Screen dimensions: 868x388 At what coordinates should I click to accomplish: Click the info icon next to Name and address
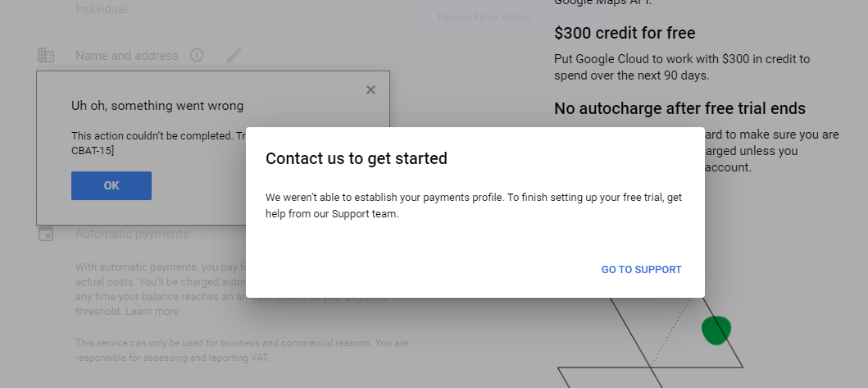point(197,55)
